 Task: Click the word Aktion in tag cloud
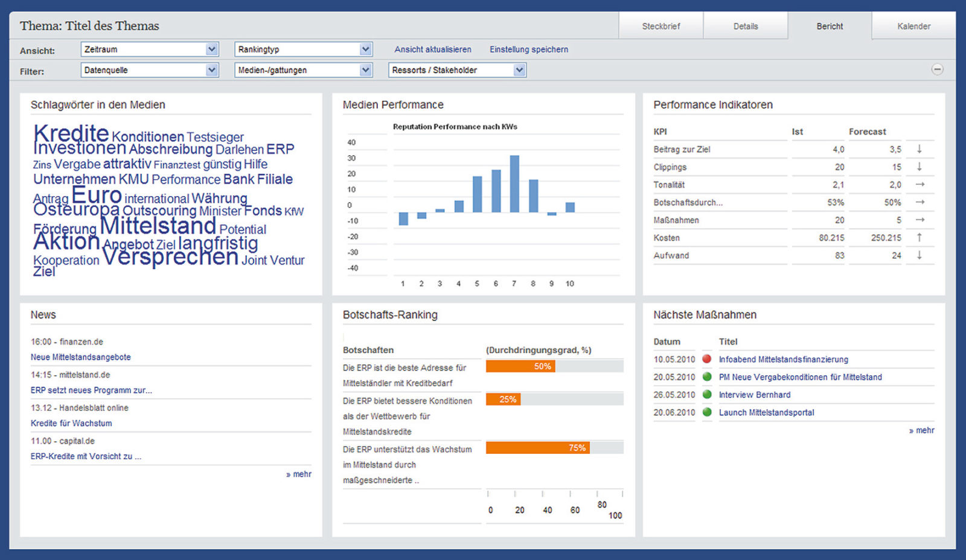(x=66, y=241)
